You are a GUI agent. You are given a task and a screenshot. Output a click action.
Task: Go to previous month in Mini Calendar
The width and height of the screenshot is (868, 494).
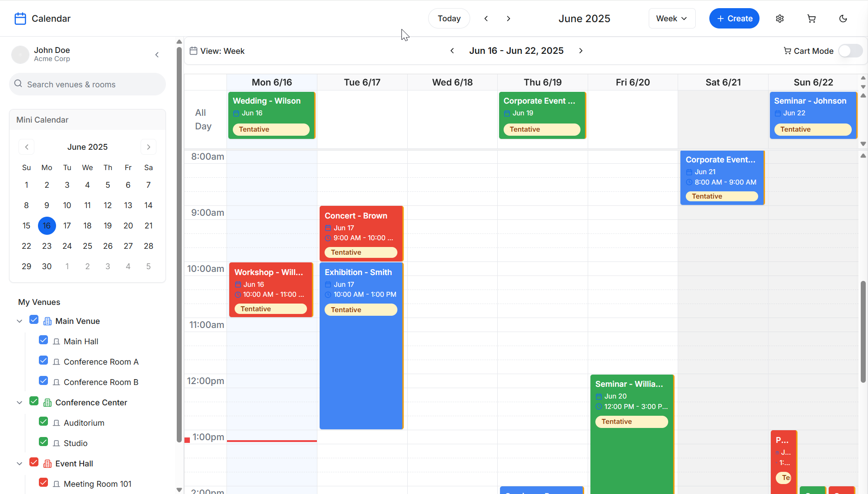pos(27,147)
